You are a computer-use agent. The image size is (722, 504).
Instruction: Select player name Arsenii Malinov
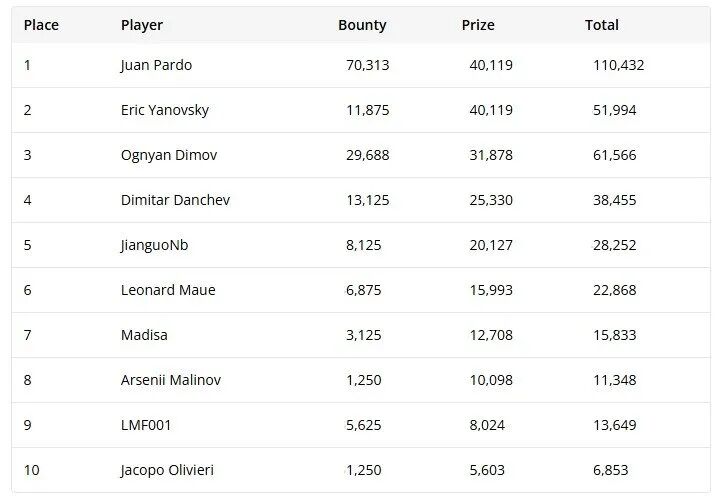[x=172, y=380]
